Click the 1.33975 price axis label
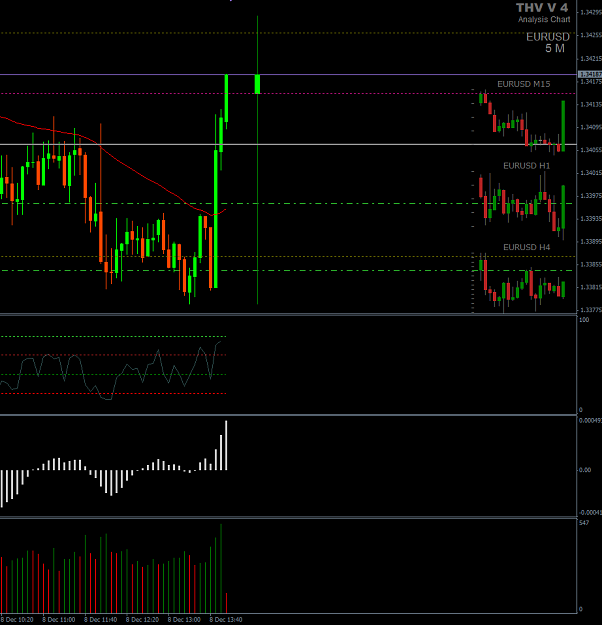This screenshot has width=602, height=625. [591, 196]
